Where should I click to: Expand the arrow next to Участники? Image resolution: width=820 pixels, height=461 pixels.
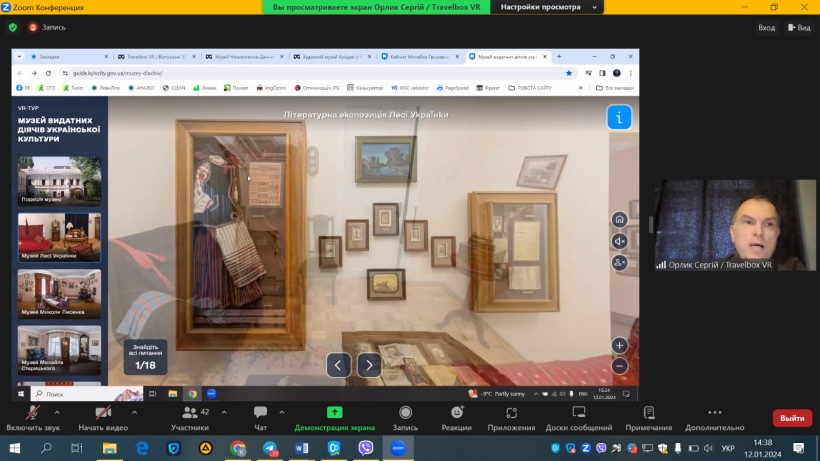(x=224, y=412)
